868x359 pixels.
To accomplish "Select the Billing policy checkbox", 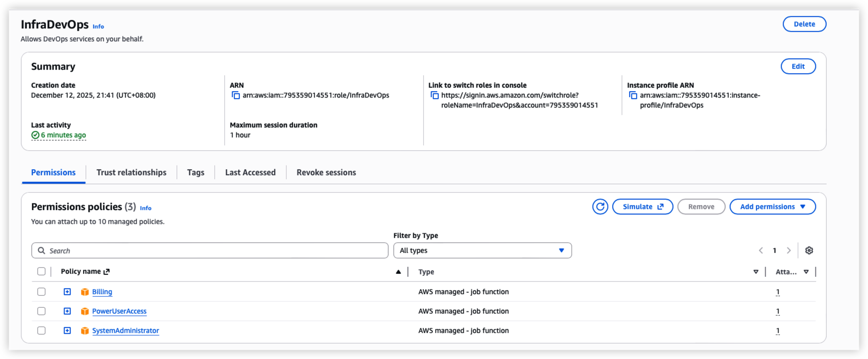I will [x=41, y=292].
